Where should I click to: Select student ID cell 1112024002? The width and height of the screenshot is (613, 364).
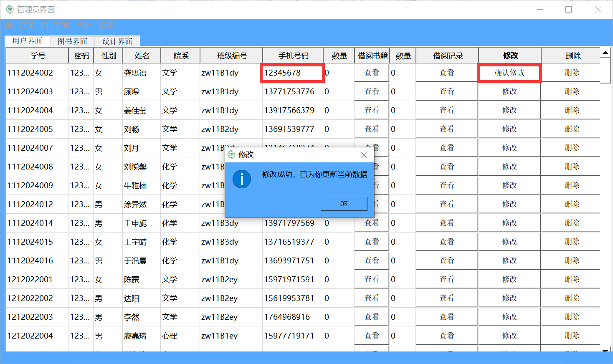pyautogui.click(x=37, y=73)
